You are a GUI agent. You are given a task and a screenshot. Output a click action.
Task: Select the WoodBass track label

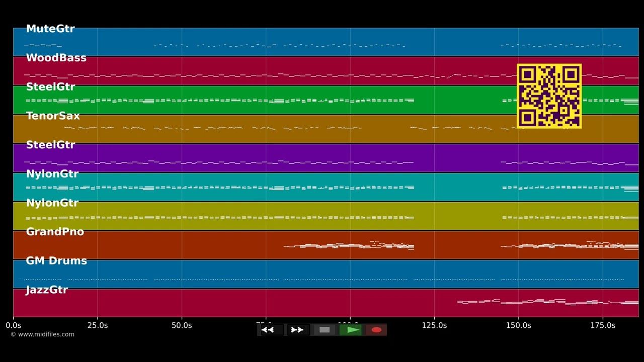click(56, 58)
